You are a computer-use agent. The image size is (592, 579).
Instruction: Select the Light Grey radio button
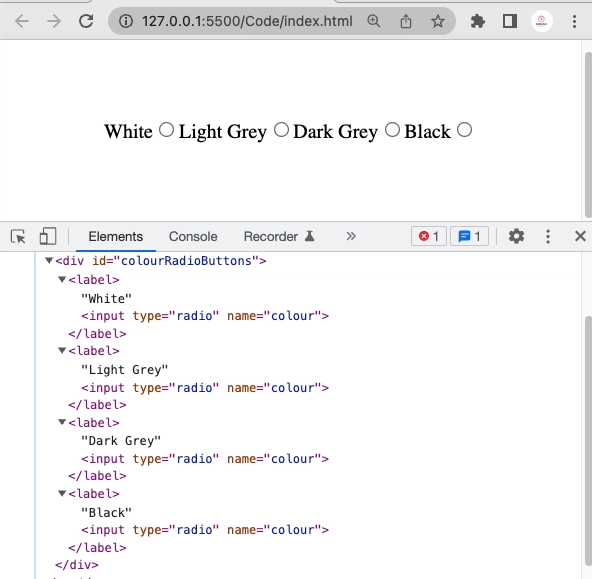281,130
